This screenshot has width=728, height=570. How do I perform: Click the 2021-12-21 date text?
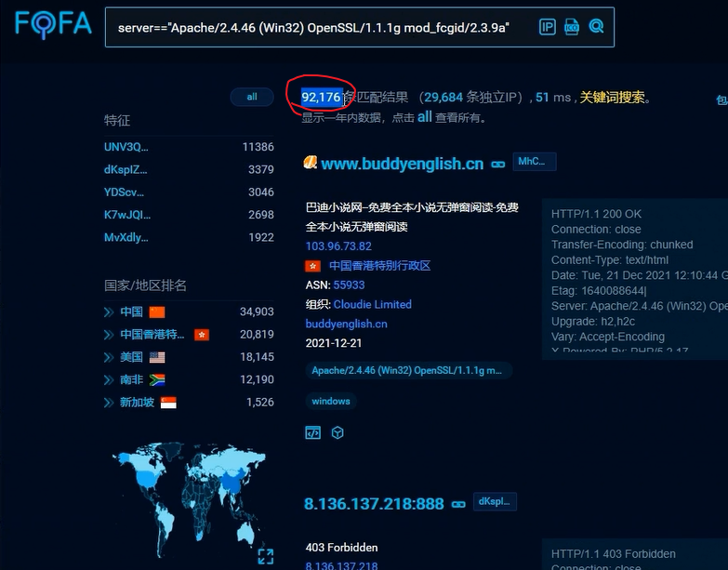334,343
